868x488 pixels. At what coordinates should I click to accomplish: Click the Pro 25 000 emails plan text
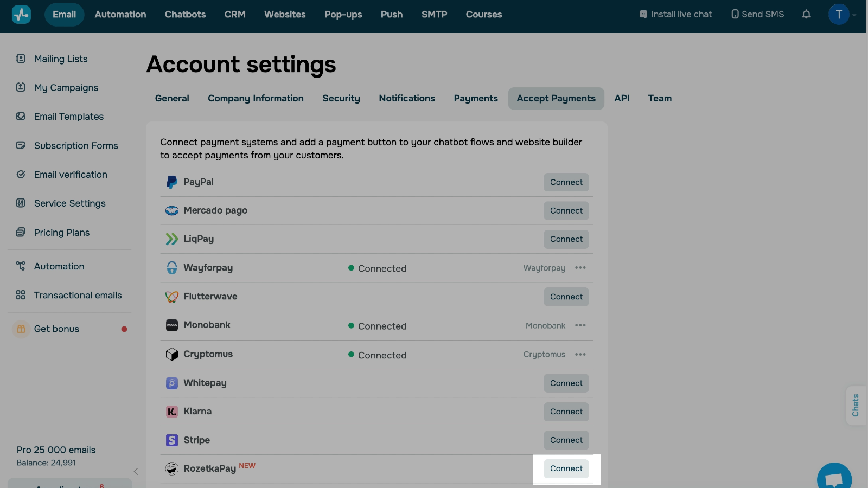[56, 450]
